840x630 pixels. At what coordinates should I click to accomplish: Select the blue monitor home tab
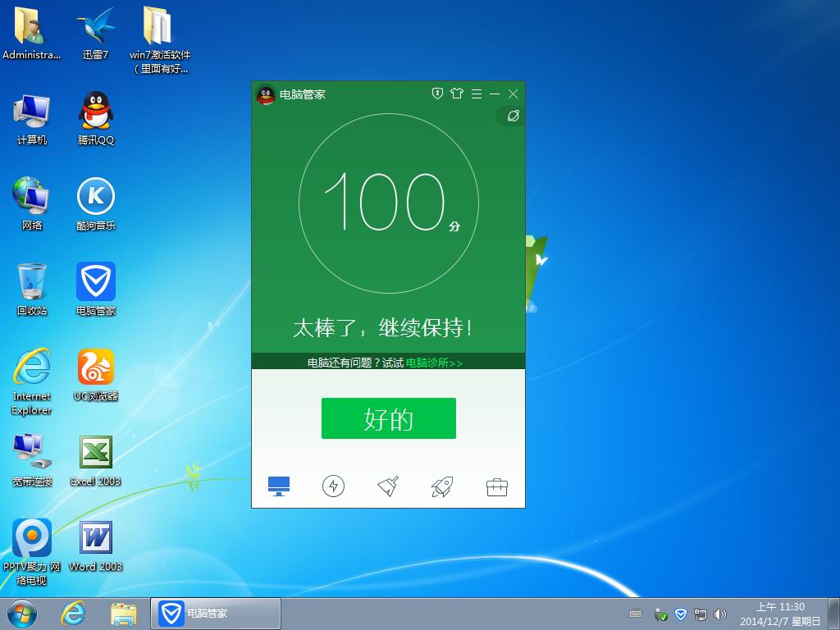279,486
